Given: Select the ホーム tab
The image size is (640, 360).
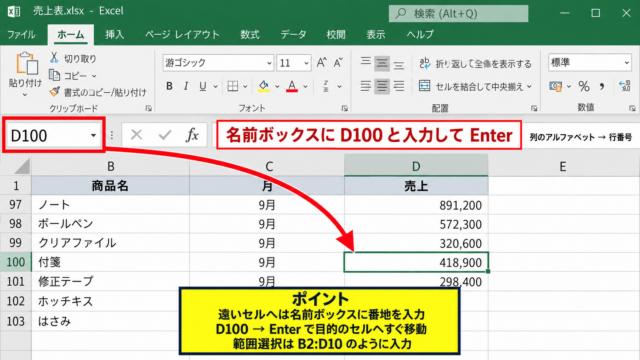Looking at the screenshot, I should point(71,35).
